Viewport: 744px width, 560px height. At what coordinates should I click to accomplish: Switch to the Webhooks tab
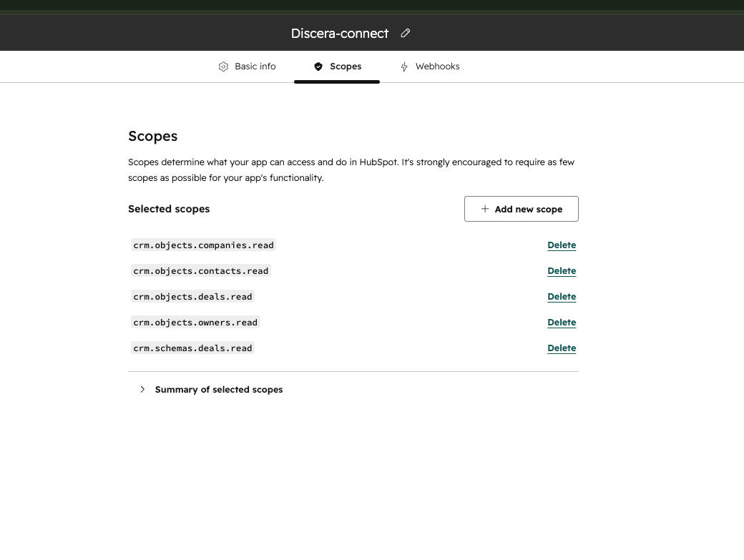point(430,67)
